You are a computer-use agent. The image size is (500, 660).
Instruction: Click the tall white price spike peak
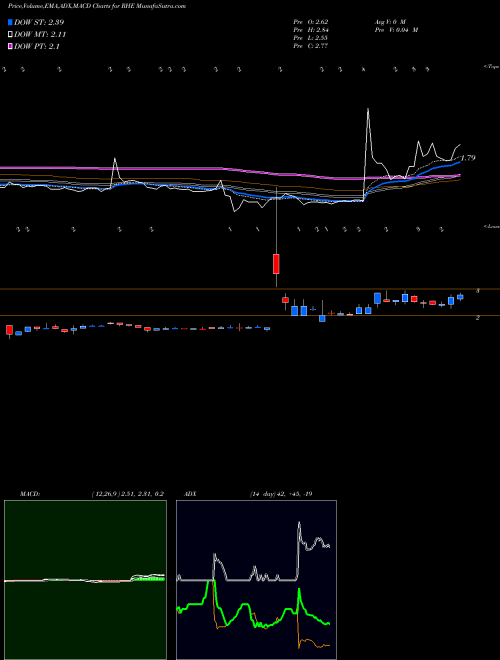(x=368, y=110)
